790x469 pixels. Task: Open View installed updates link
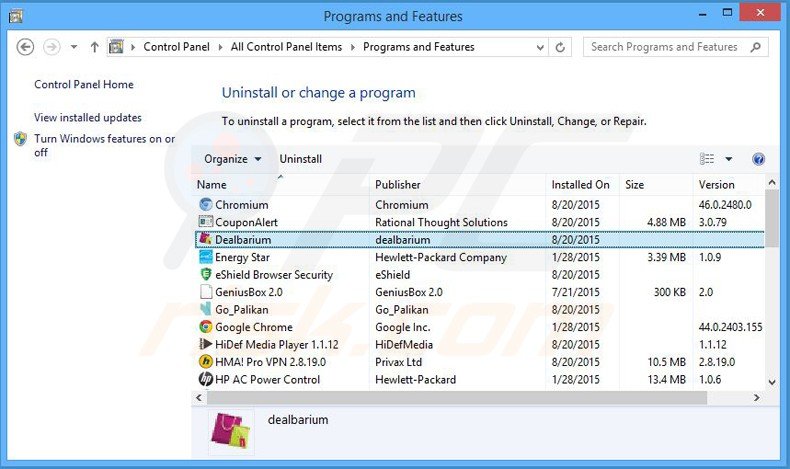click(x=88, y=118)
